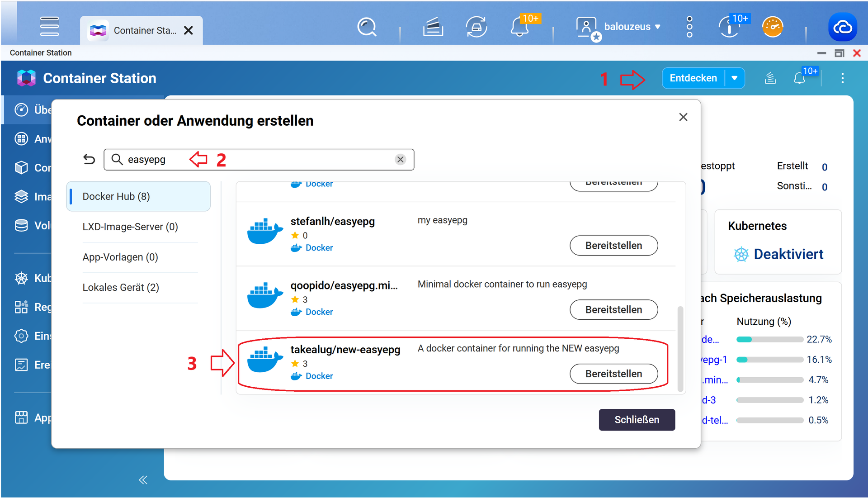Click Docker link under stefanlh/easyepg
868x498 pixels.
(x=319, y=248)
